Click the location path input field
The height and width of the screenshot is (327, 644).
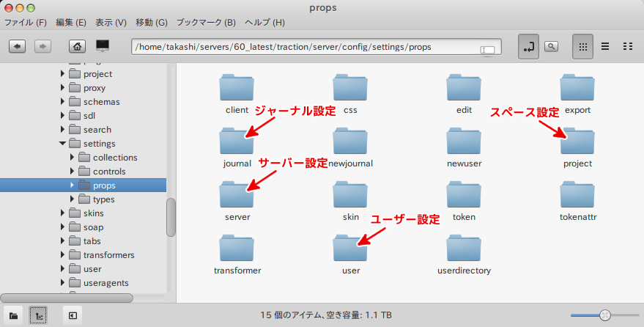click(317, 47)
